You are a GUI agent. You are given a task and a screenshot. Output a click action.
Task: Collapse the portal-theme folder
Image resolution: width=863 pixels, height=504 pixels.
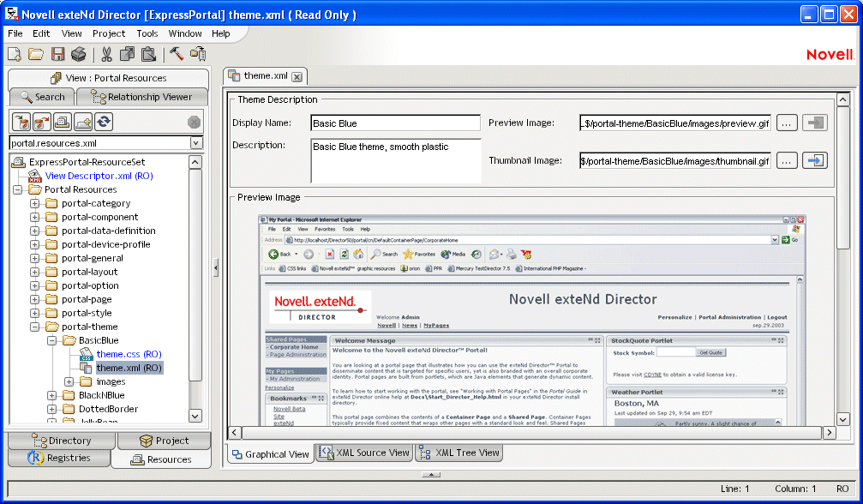point(34,327)
